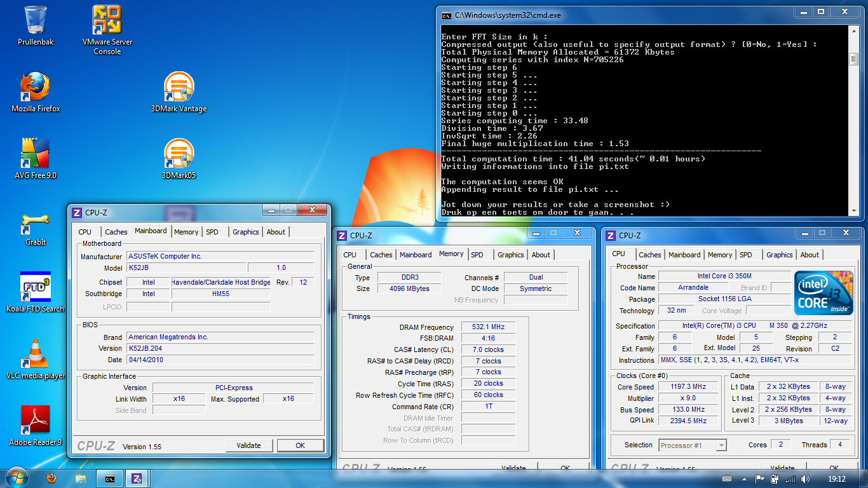Click the volume speaker tray icon
This screenshot has width=868, height=488.
[806, 479]
